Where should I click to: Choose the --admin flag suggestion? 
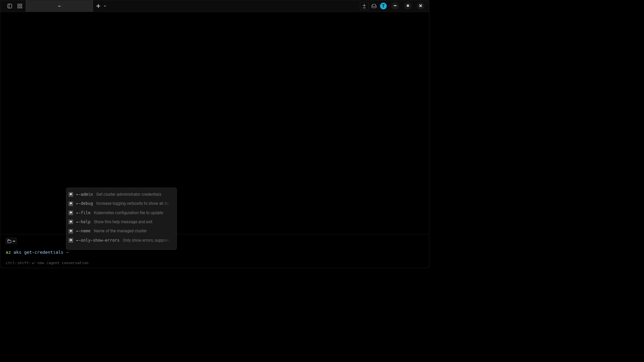coord(121,194)
